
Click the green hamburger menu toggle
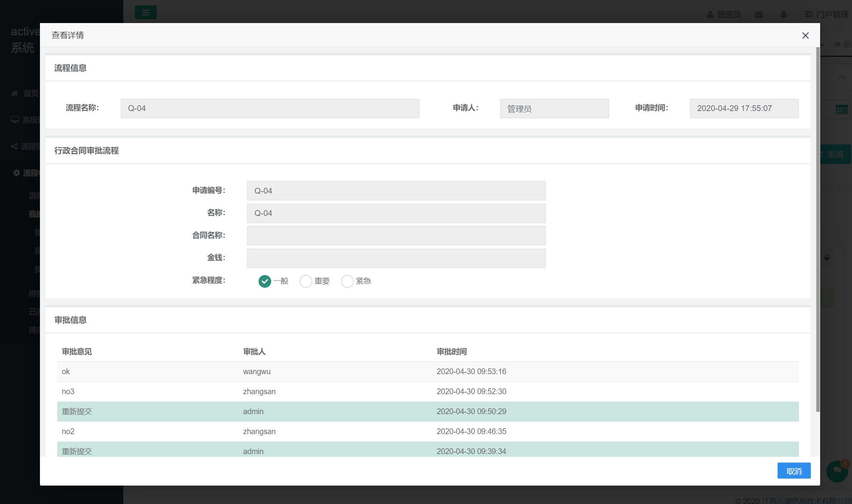(146, 13)
